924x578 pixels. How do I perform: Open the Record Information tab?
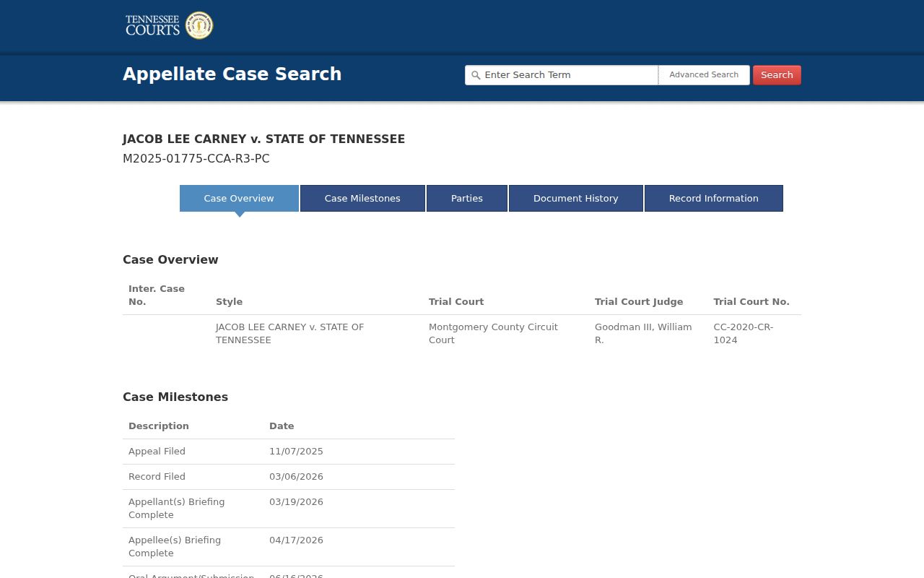tap(714, 198)
